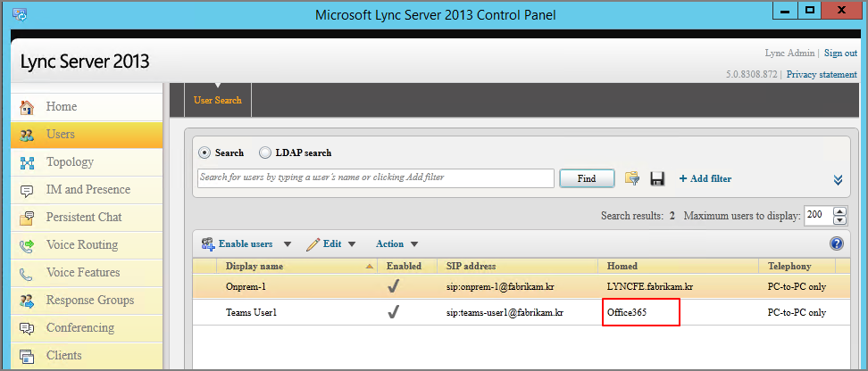Open the Home menu item
868x371 pixels.
pyautogui.click(x=87, y=107)
